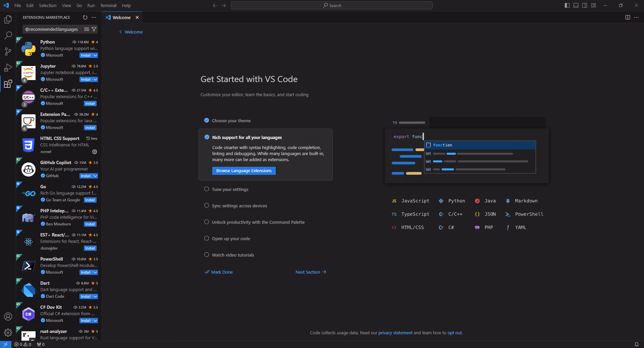Install the C/C++ Extension Pack
The width and height of the screenshot is (644, 348).
(x=90, y=103)
